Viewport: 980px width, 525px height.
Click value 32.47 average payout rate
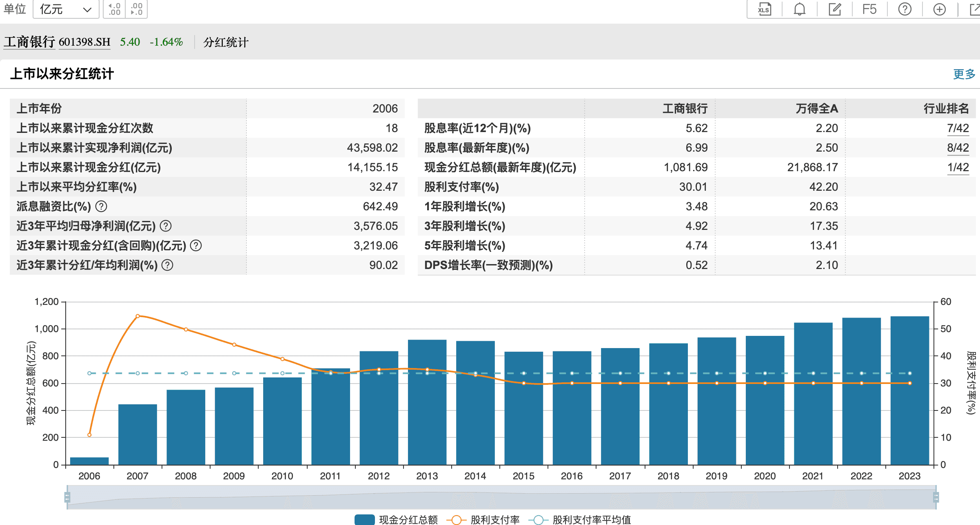[384, 187]
